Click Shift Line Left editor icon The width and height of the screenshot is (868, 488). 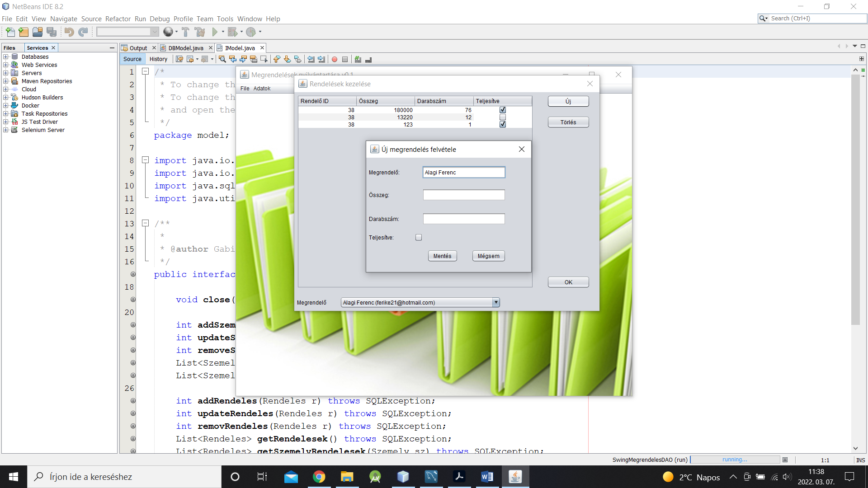[x=311, y=59]
